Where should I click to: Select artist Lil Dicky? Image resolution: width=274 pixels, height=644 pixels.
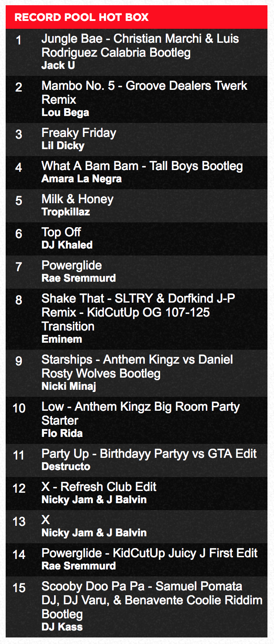[63, 146]
